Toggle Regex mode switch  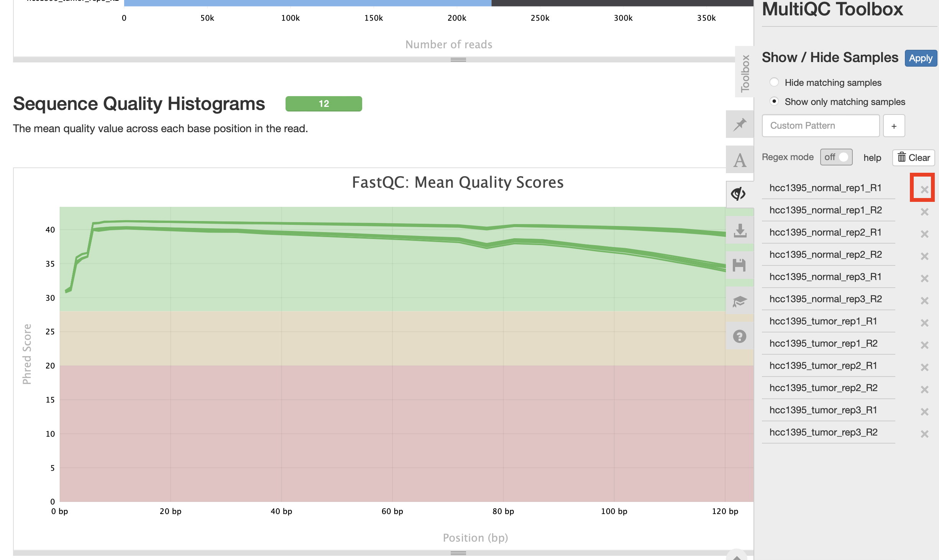pos(836,157)
